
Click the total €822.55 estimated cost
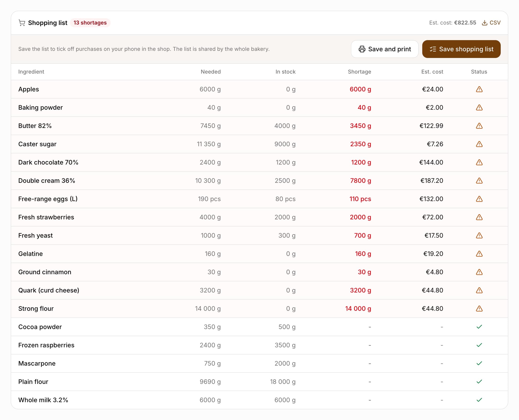coord(465,23)
